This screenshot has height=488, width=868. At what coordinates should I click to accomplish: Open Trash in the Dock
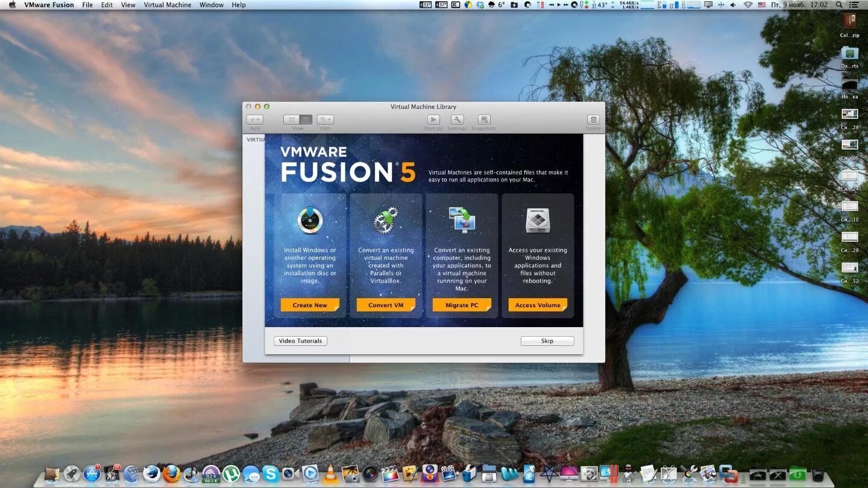point(817,474)
